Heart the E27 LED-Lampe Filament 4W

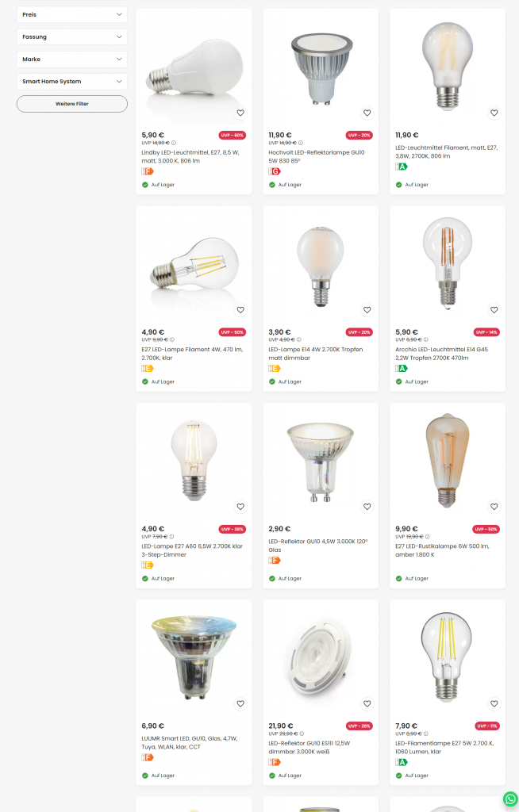click(x=240, y=310)
